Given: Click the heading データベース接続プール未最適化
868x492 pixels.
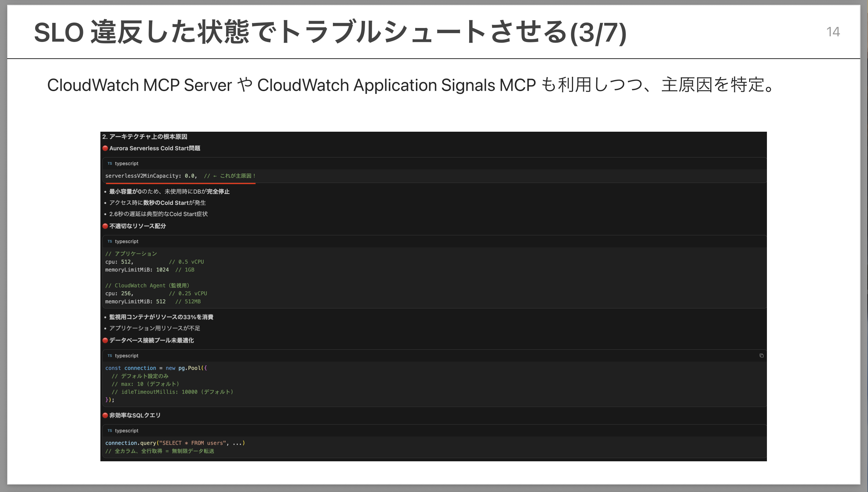Looking at the screenshot, I should click(x=152, y=340).
